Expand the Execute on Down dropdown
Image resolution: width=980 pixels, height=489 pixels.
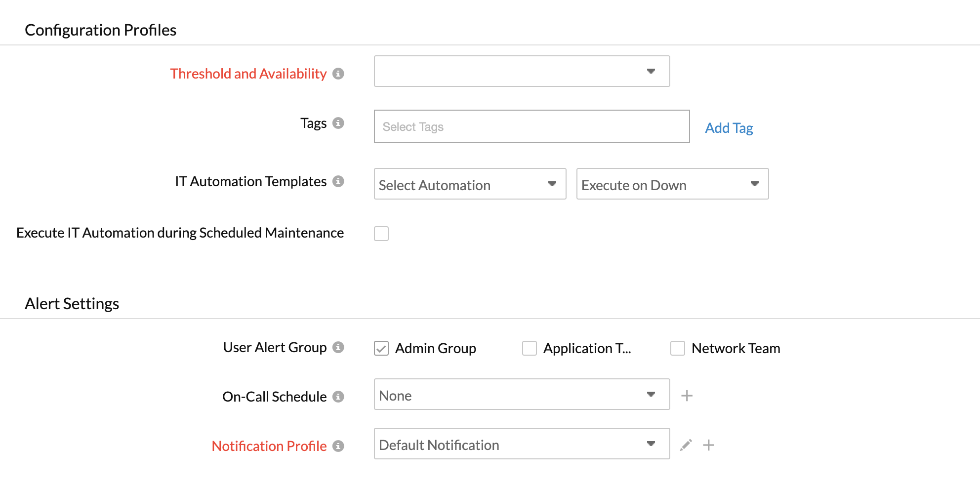[x=672, y=184]
